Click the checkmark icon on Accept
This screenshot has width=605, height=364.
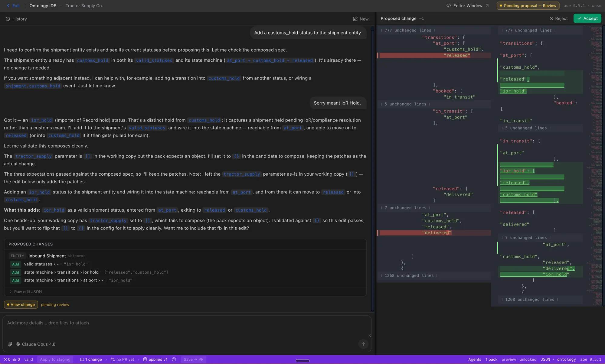580,18
